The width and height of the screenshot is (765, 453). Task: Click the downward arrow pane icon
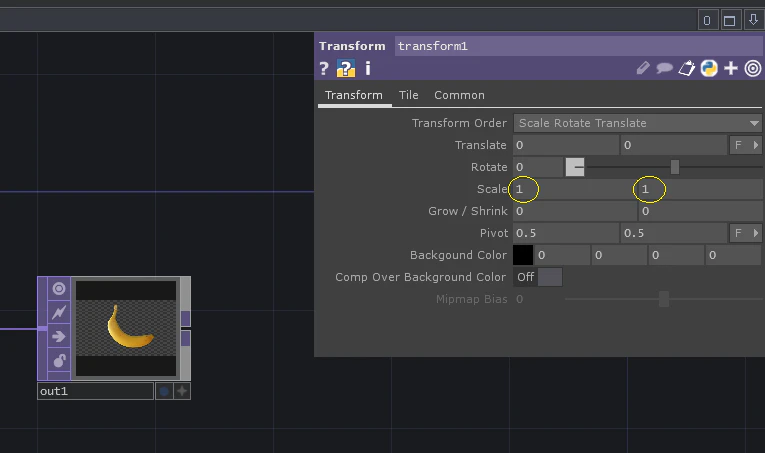point(753,20)
